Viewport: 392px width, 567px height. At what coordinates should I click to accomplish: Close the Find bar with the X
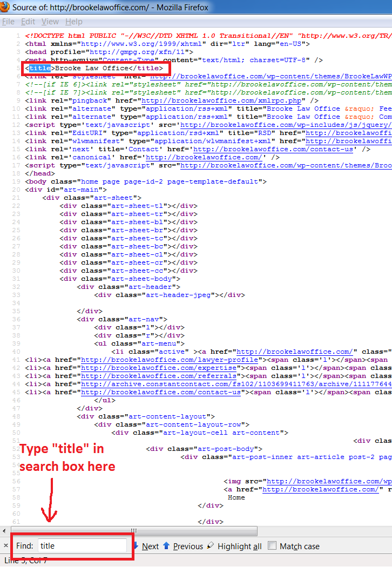6,545
